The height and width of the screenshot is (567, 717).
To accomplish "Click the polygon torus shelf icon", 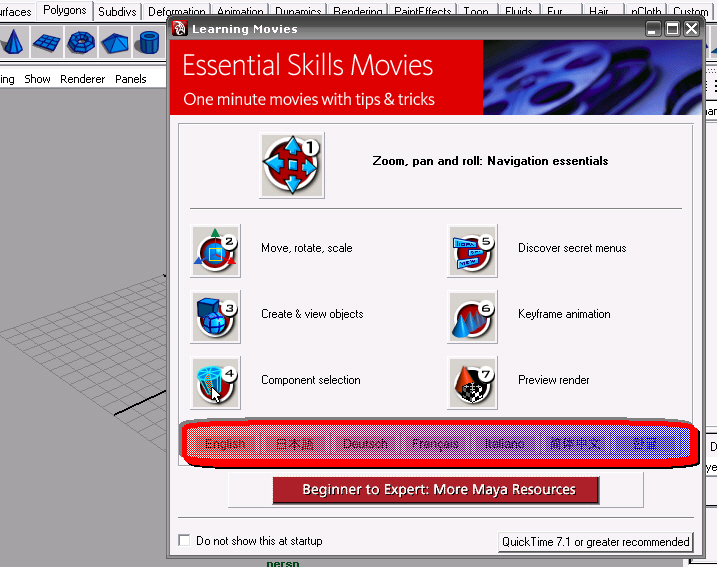I will (x=81, y=42).
